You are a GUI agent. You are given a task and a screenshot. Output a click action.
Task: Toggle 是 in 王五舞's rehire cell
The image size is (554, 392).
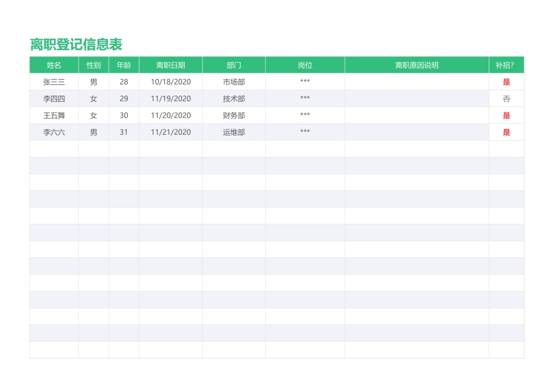506,116
